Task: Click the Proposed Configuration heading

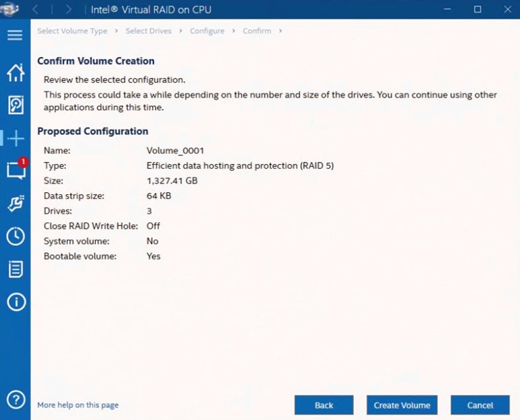Action: point(93,131)
